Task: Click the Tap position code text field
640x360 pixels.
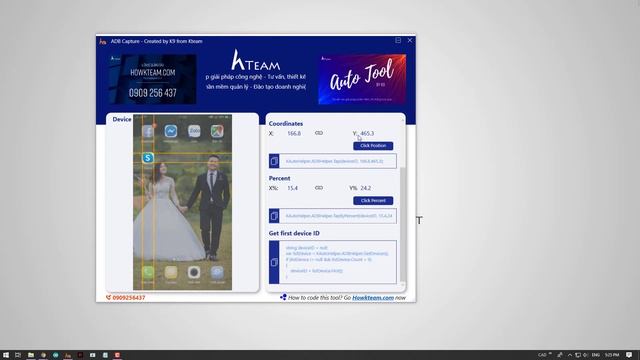Action: point(338,161)
